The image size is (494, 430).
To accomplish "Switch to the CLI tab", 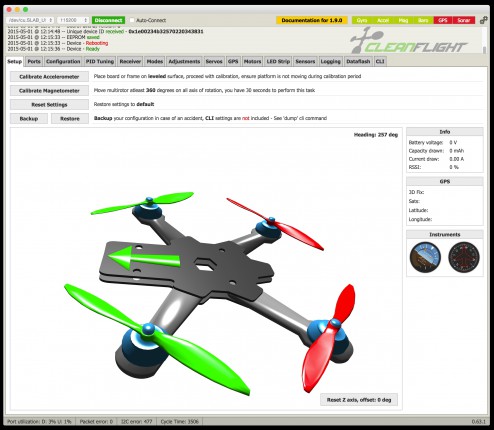I will 380,62.
